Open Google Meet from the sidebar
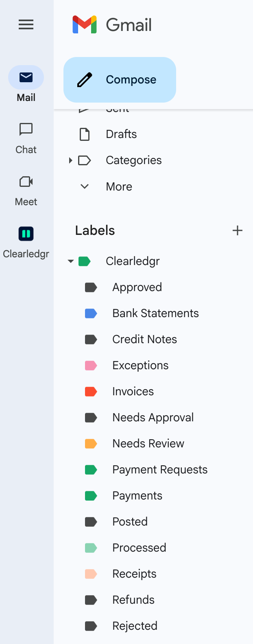 [26, 182]
